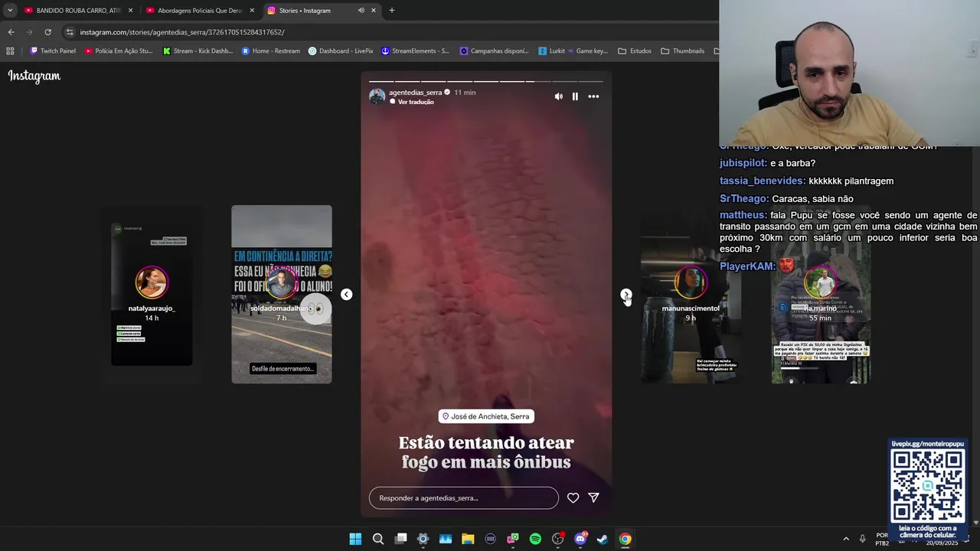Open Polícia Em Ação Stu... bookmark
The image size is (980, 551).
coord(119,51)
